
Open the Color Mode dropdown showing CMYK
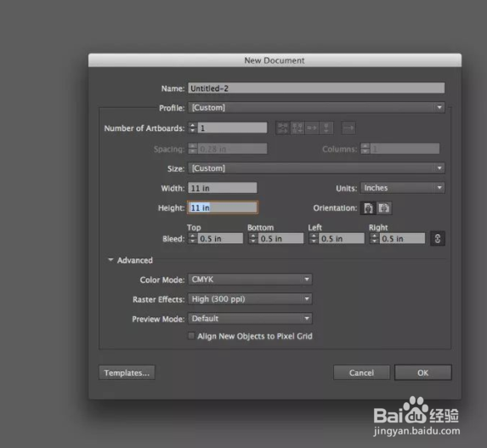click(250, 280)
